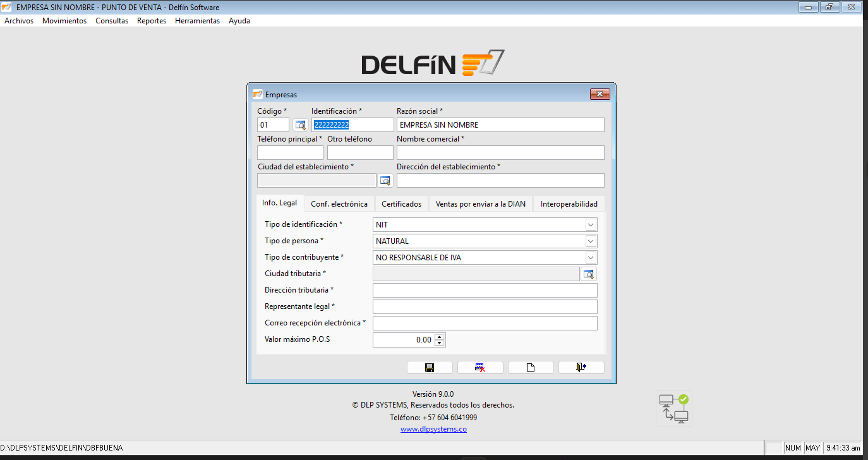Viewport: 868px width, 460px height.
Task: Expand the Tipo de persona dropdown
Action: pyautogui.click(x=591, y=241)
